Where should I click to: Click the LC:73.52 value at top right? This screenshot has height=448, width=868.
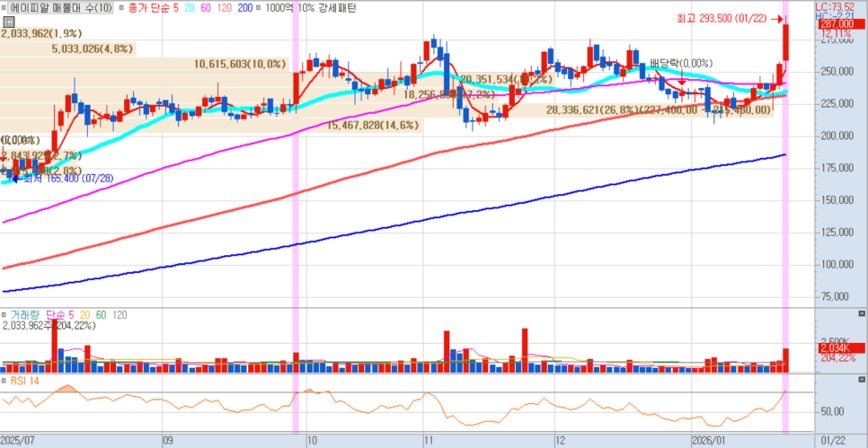pyautogui.click(x=836, y=6)
